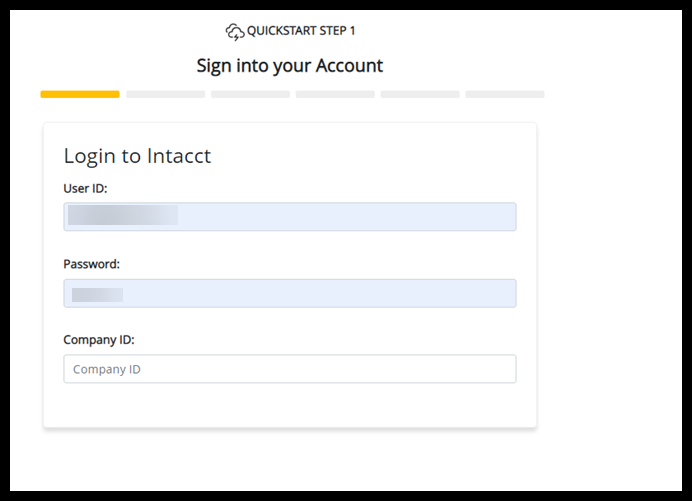Choose the fourth progress step segment
This screenshot has height=501, width=692.
[x=335, y=94]
